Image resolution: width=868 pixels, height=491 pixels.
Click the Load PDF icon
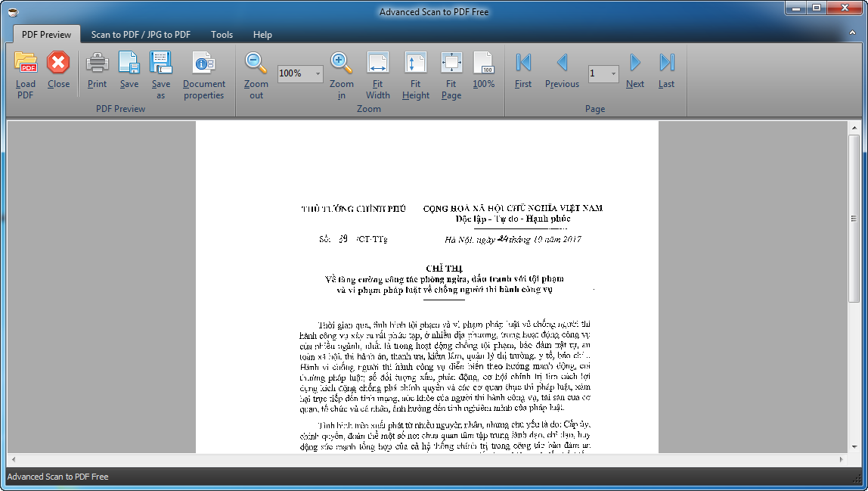point(26,64)
